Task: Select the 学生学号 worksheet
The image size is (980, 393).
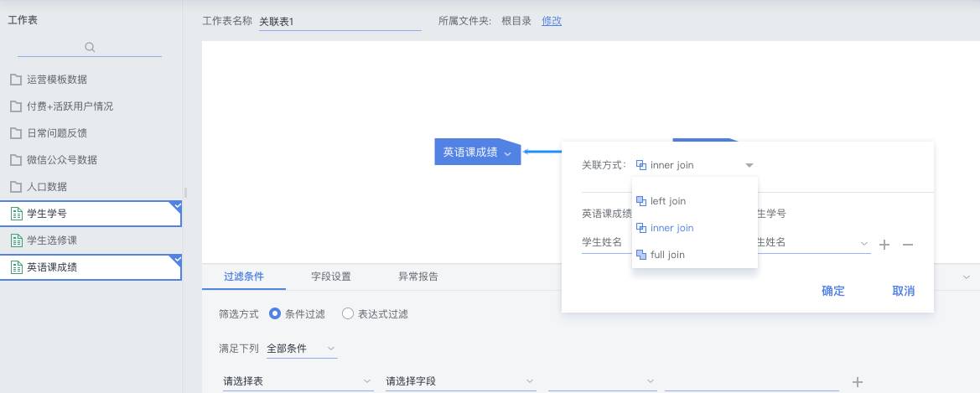Action: coord(91,214)
